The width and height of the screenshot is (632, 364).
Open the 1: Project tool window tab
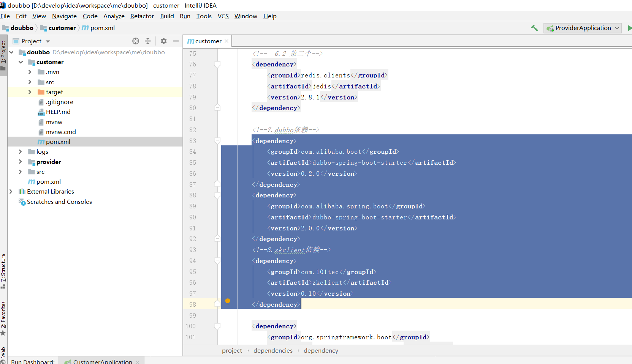(3, 56)
